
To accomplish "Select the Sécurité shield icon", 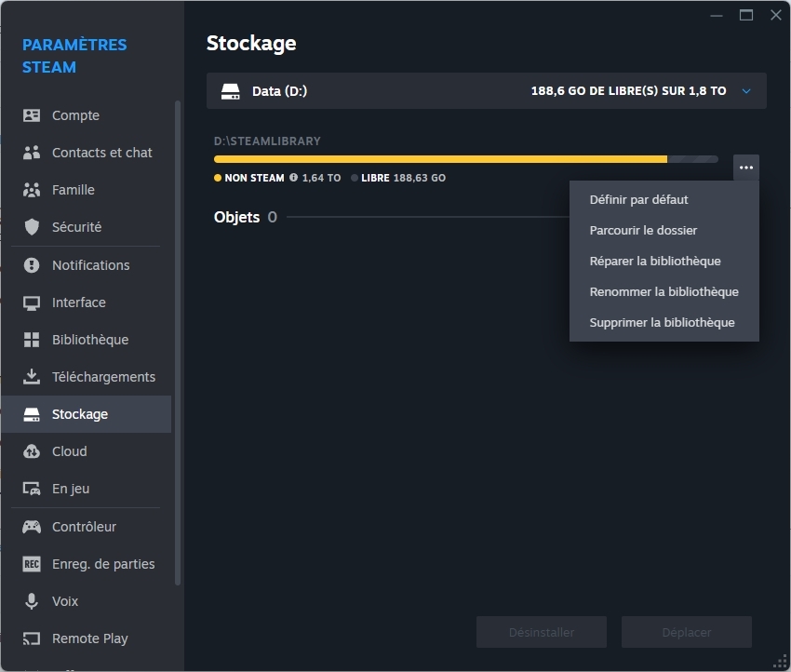I will point(32,227).
